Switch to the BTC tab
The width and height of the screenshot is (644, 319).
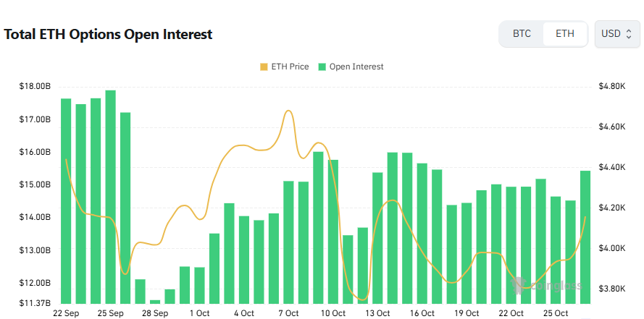pos(522,34)
